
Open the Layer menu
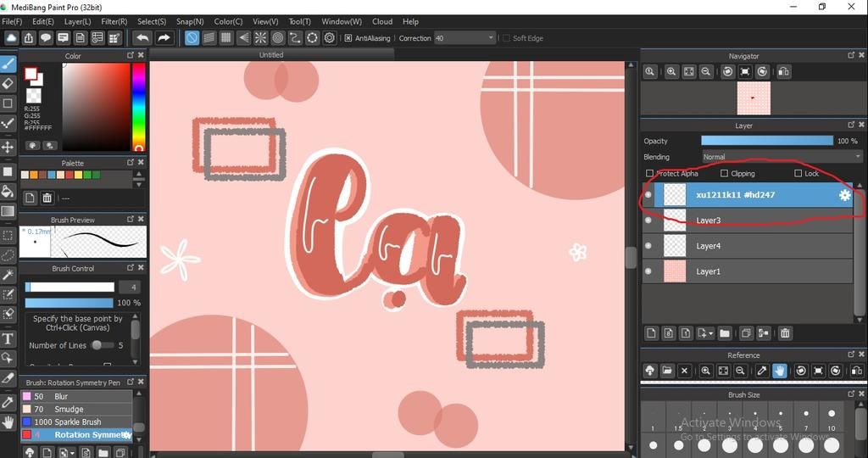coord(77,21)
